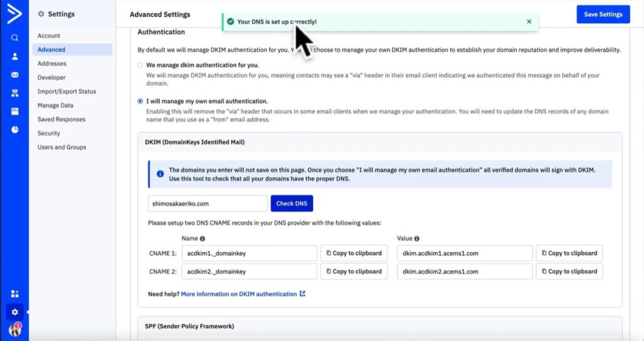Click the Check DNS button
Image resolution: width=644 pixels, height=341 pixels.
point(292,203)
